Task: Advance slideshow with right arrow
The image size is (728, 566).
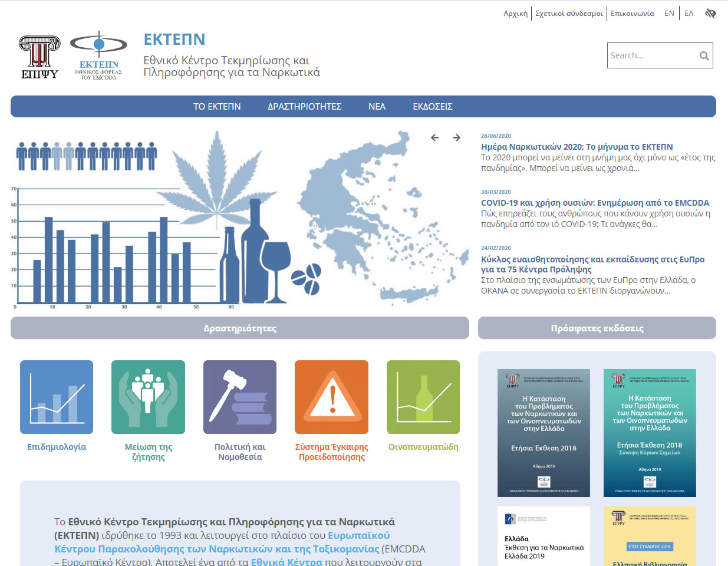Action: [x=456, y=137]
